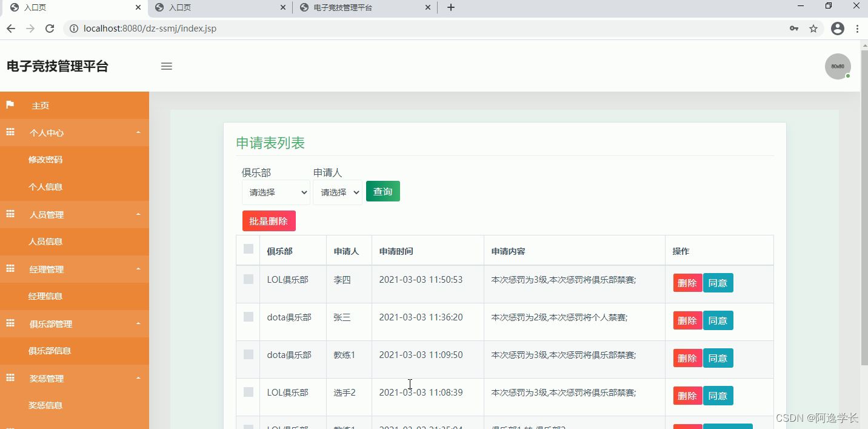Open the saved password key icon

point(794,29)
